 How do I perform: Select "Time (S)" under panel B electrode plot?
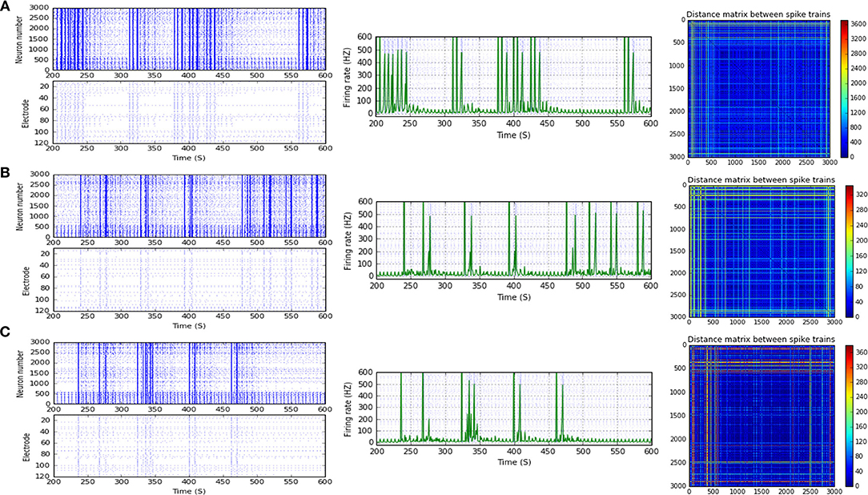[x=189, y=325]
